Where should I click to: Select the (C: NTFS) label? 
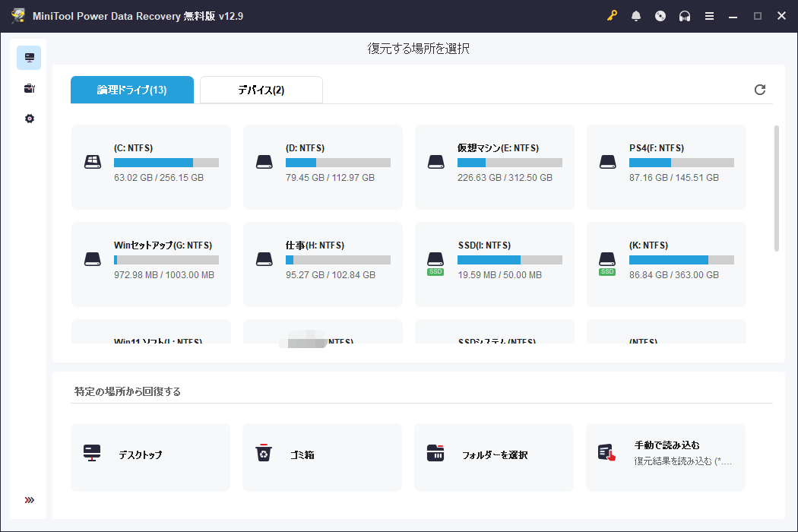(133, 148)
